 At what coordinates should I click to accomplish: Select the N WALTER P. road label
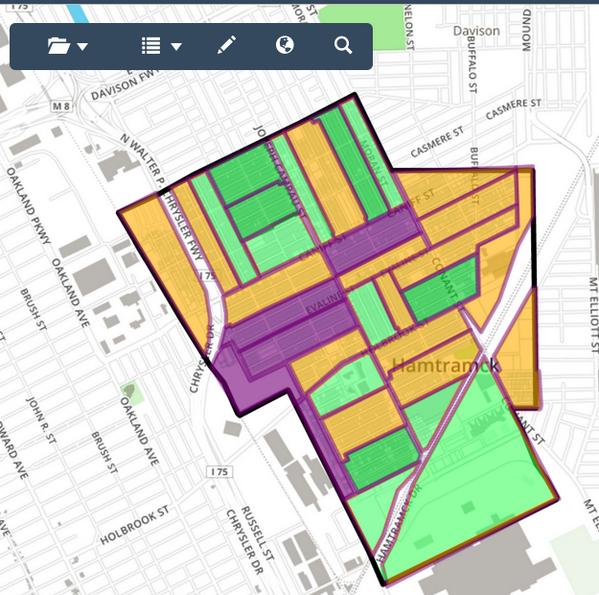(x=143, y=160)
